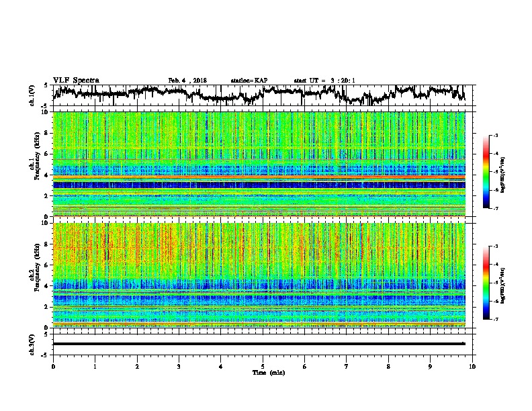Select the ch.1 "Frequency (kHz)" axis label
Viewport: 532px width, 411px height.
37,156
